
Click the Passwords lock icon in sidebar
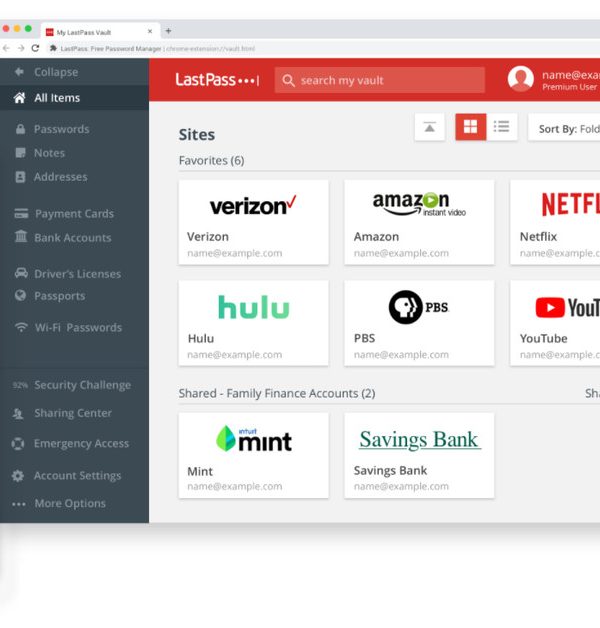20,129
